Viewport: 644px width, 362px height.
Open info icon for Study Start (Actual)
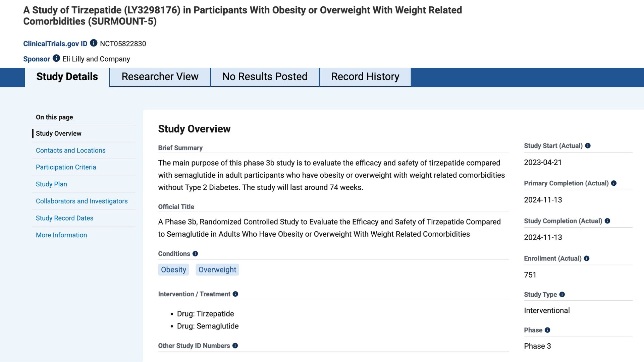[x=588, y=146]
